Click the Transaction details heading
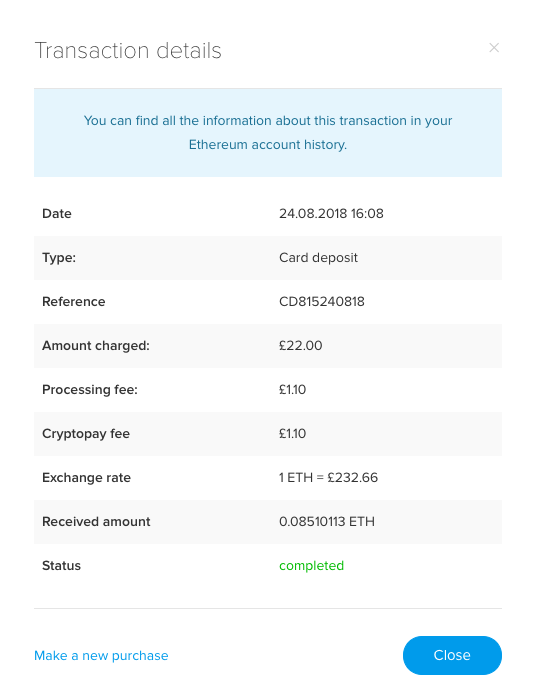This screenshot has height=698, width=540. coord(128,50)
